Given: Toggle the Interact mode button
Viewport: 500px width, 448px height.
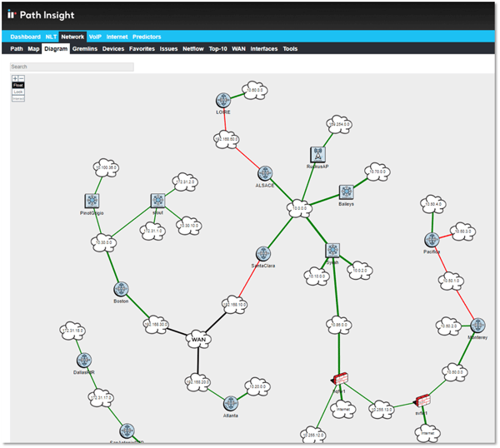Looking at the screenshot, I should point(18,98).
